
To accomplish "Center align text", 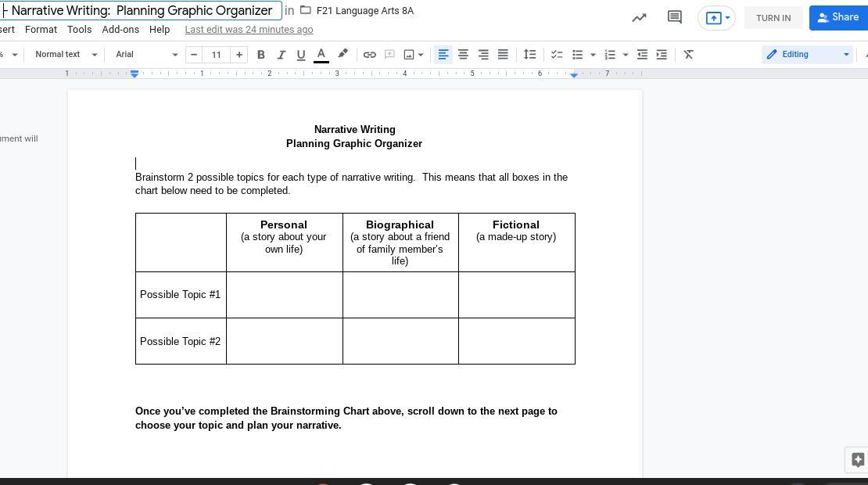I will tap(464, 54).
